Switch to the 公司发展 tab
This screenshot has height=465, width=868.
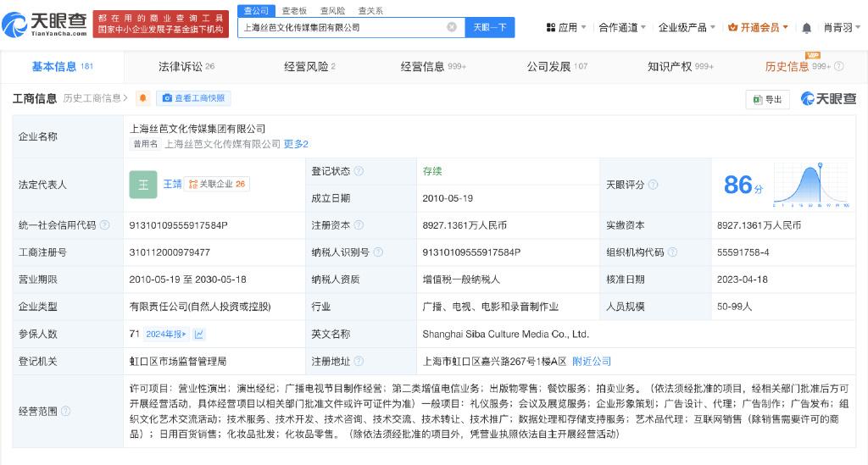tap(556, 66)
